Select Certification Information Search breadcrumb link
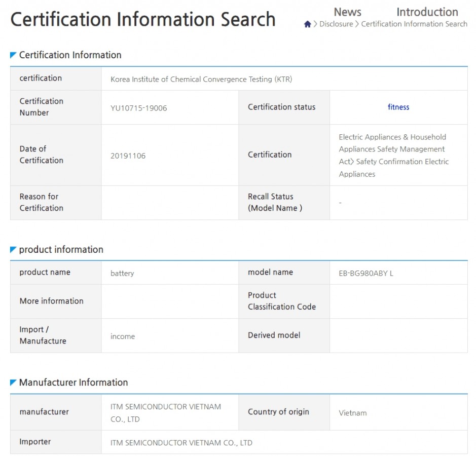Screen dimensions: 476x456 pos(414,24)
